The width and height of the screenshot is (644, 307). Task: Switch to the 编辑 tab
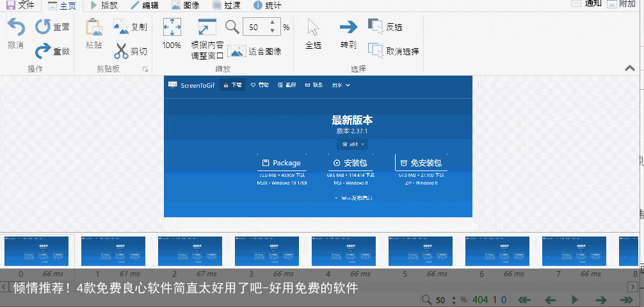[145, 6]
